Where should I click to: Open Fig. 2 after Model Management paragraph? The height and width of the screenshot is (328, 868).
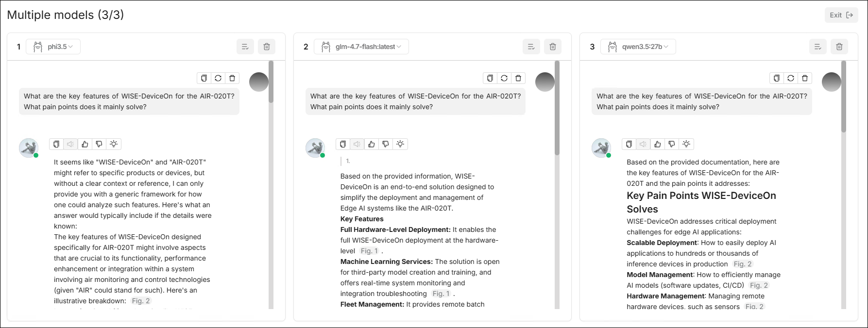pyautogui.click(x=759, y=285)
